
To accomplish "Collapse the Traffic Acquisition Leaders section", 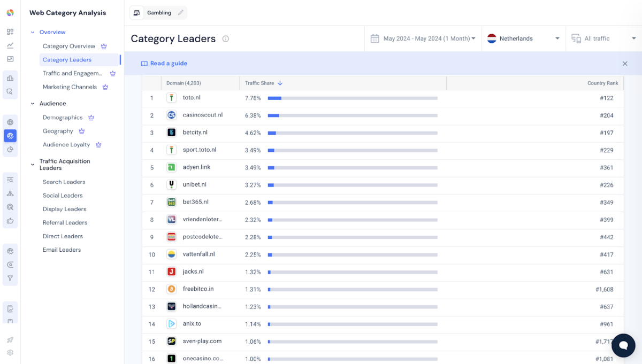I will pos(33,165).
